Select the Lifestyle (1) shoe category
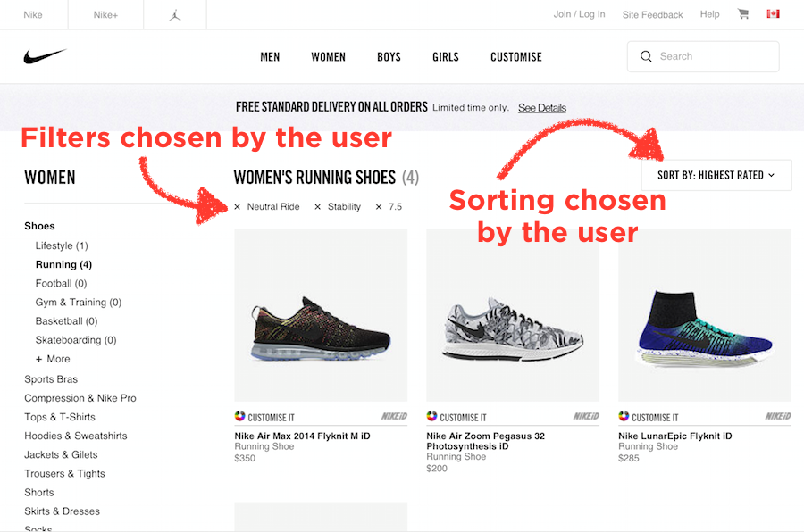 [62, 245]
